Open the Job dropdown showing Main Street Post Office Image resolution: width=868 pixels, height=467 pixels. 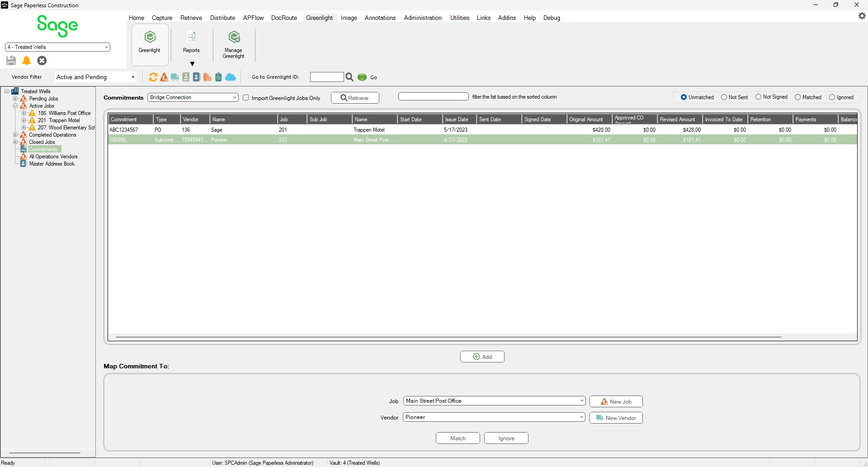coord(494,401)
